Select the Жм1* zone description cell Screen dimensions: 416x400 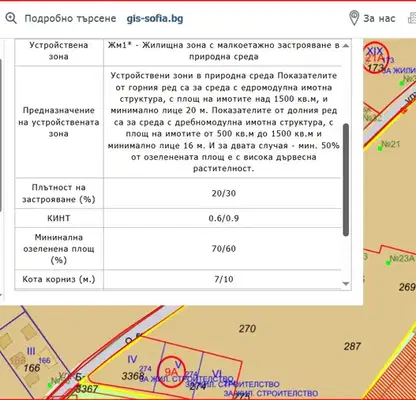tap(223, 51)
